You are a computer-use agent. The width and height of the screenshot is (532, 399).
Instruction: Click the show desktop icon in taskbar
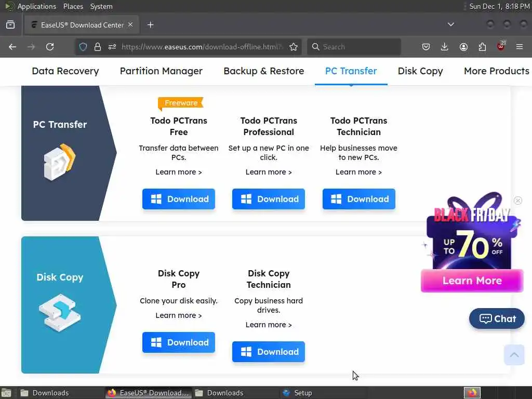[6, 393]
